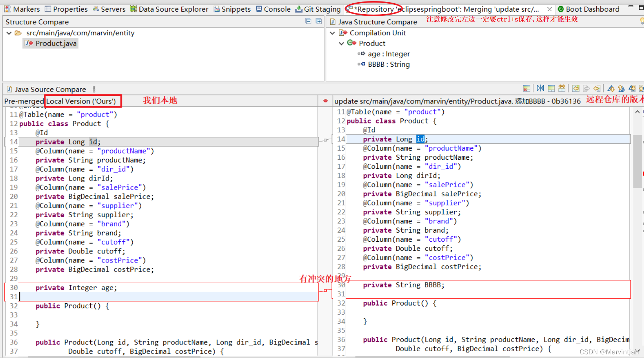
Task: Copy all non-conflicting changes from right to left
Action: pyautogui.click(x=576, y=88)
